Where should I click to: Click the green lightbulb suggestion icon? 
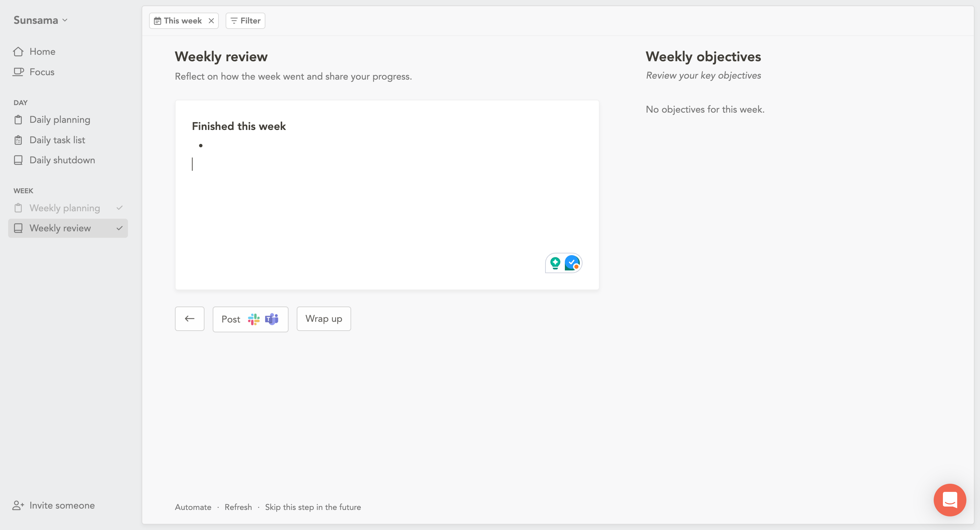[555, 263]
